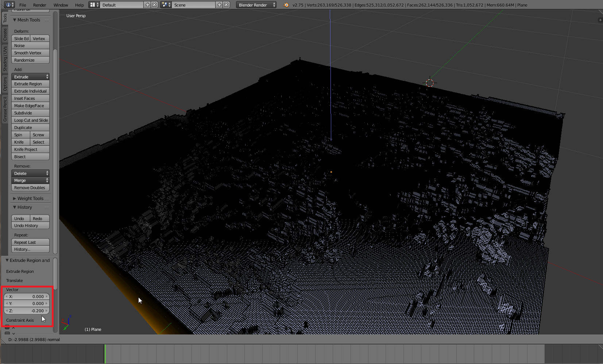Click the screen layout browse icon
The height and width of the screenshot is (364, 603).
94,5
